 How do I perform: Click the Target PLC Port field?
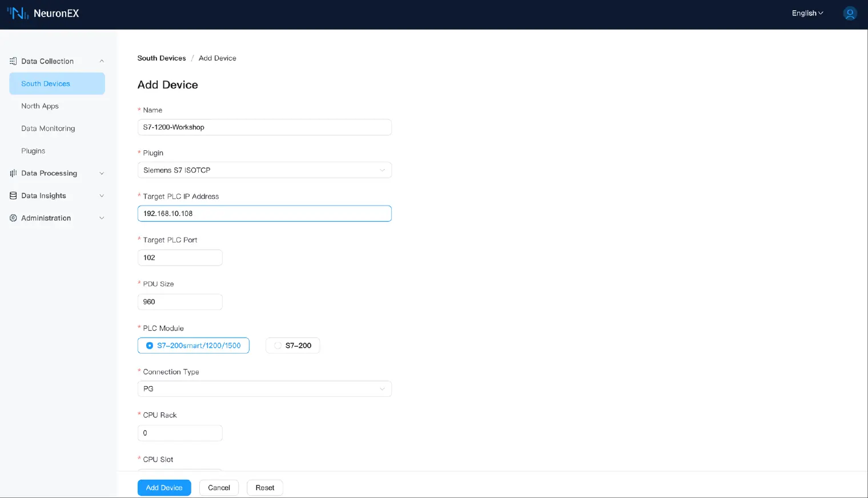click(179, 258)
